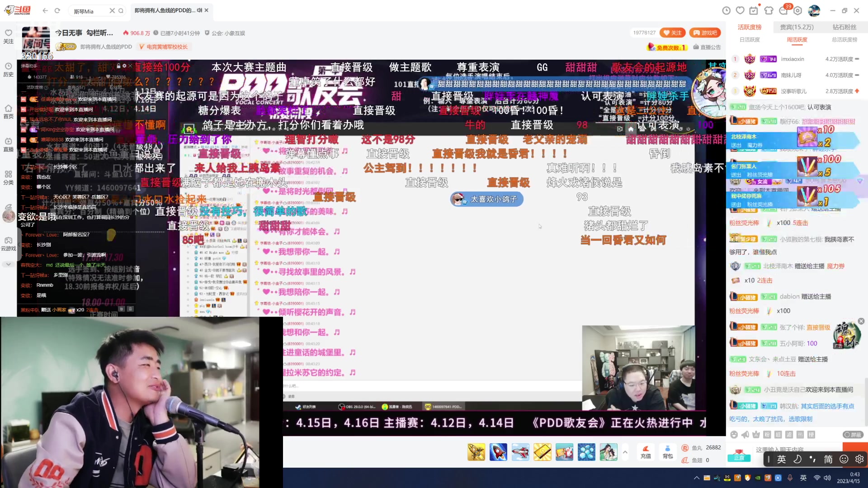Toggle 梗 meme option in chat toolbar
This screenshot has height=488, width=868.
pos(811,435)
